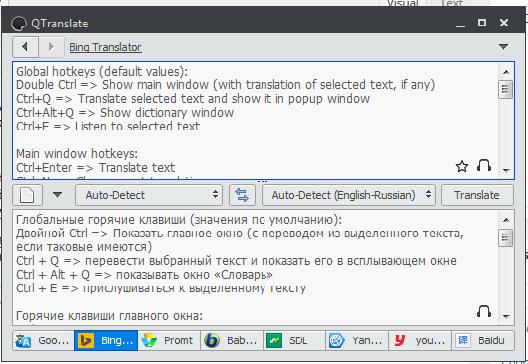Maximize the QTranslate window
The width and height of the screenshot is (528, 364).
(482, 23)
